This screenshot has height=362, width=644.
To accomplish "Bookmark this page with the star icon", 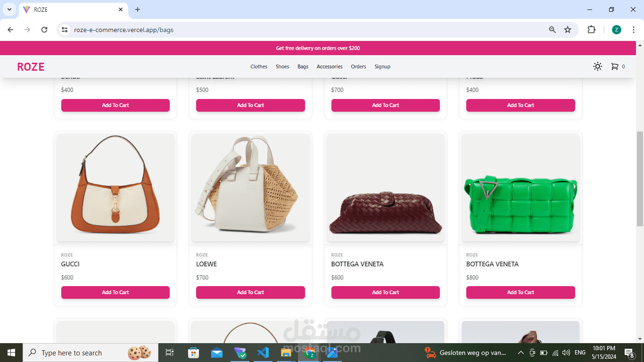I will click(568, 30).
